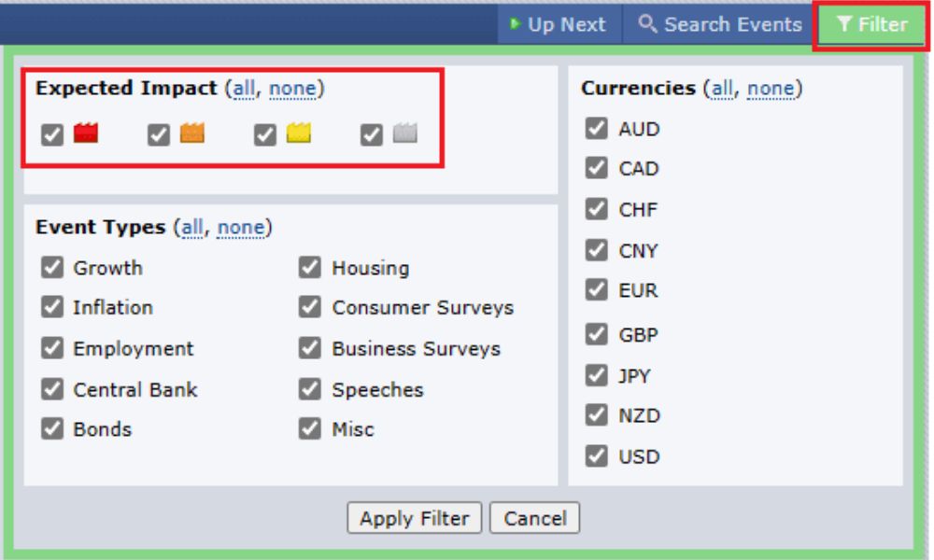This screenshot has height=560, width=934.
Task: Click 'all' link beside Expected Impact
Action: [244, 89]
